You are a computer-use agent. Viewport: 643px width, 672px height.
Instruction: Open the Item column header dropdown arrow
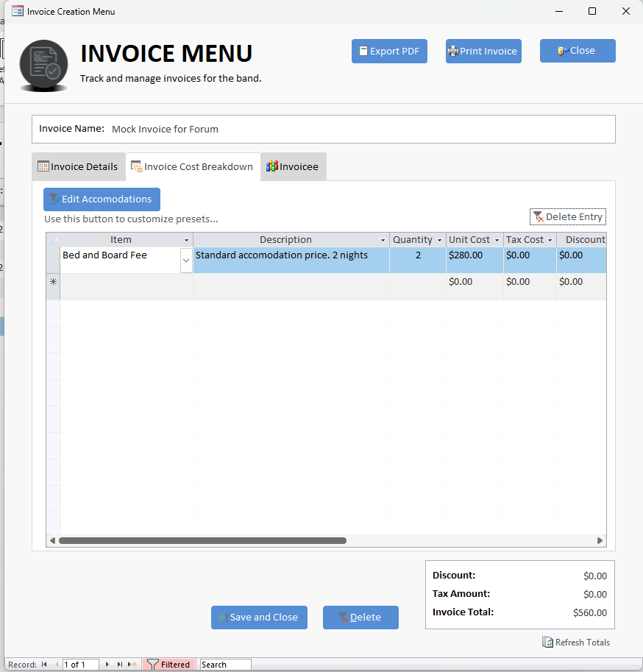186,240
